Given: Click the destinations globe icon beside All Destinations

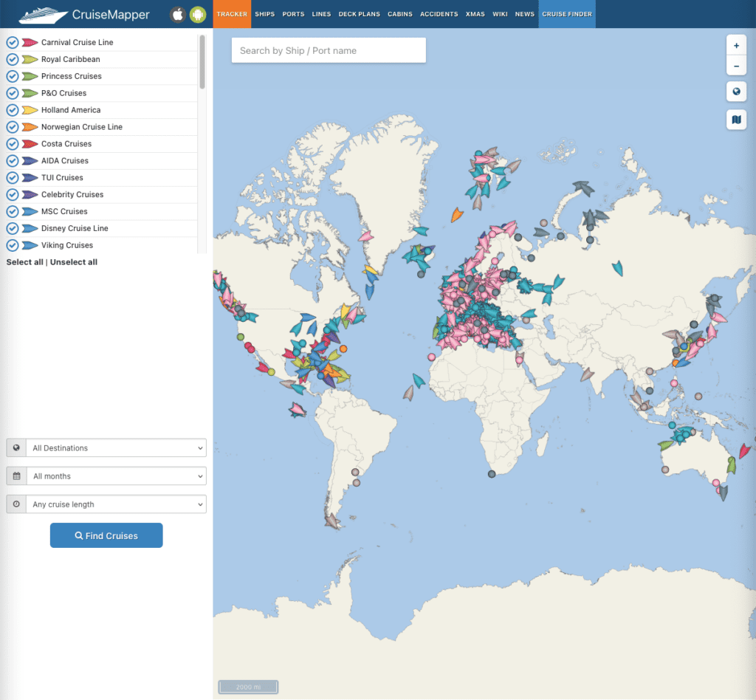Looking at the screenshot, I should coord(16,447).
